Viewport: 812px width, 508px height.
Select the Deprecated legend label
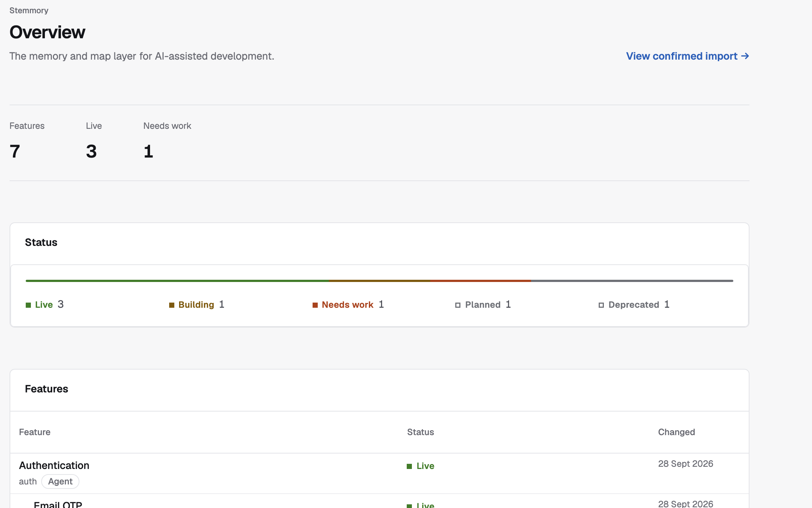[x=634, y=305]
